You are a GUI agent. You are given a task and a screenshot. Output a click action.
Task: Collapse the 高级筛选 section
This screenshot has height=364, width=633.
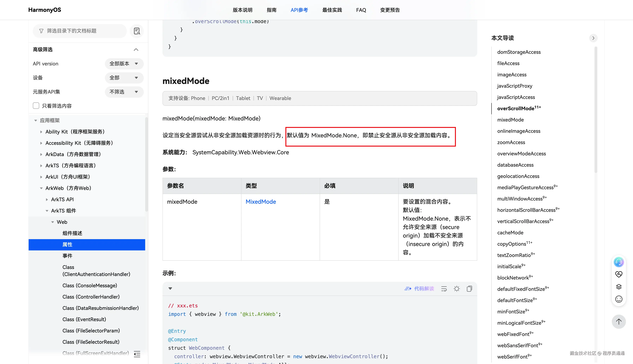pos(136,50)
